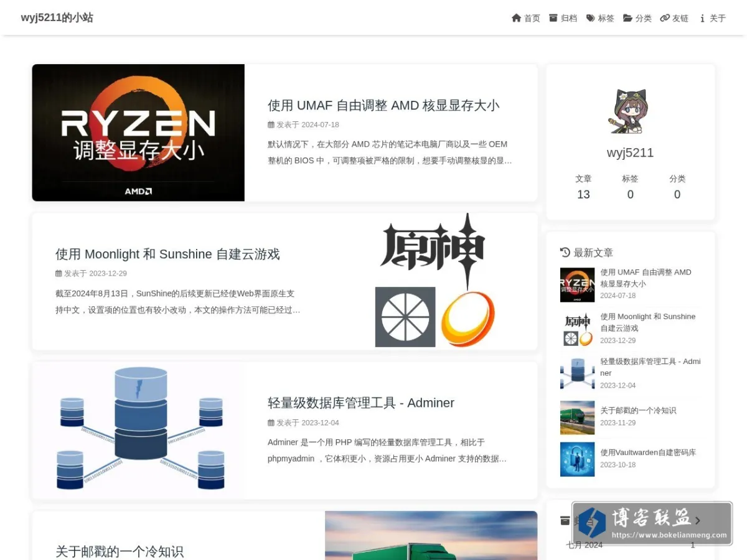Open the 原神 thumbnail in 最新文章
Viewport: 747px width, 560px height.
pos(577,329)
